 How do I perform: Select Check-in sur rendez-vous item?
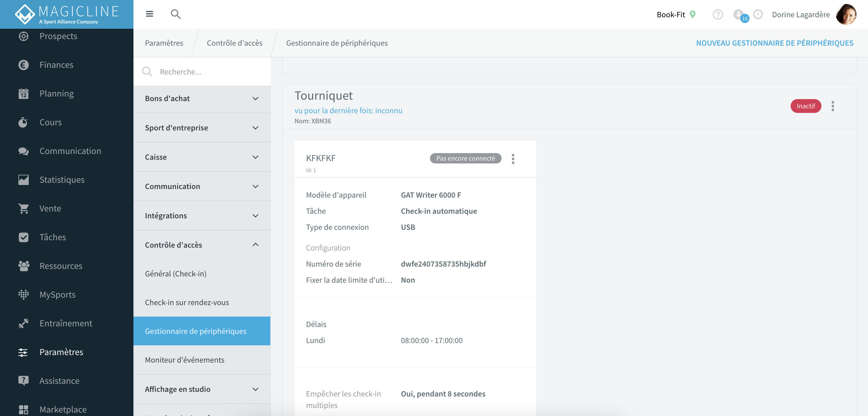[202, 302]
